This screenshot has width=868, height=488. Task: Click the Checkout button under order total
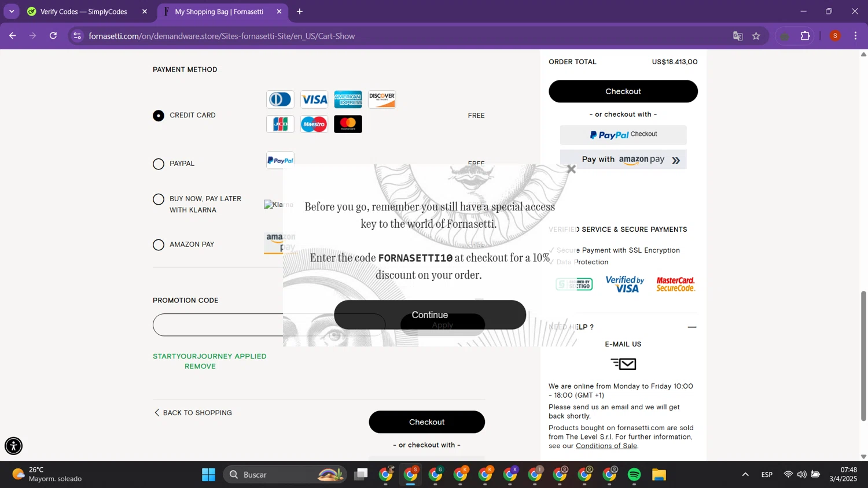[x=623, y=91]
